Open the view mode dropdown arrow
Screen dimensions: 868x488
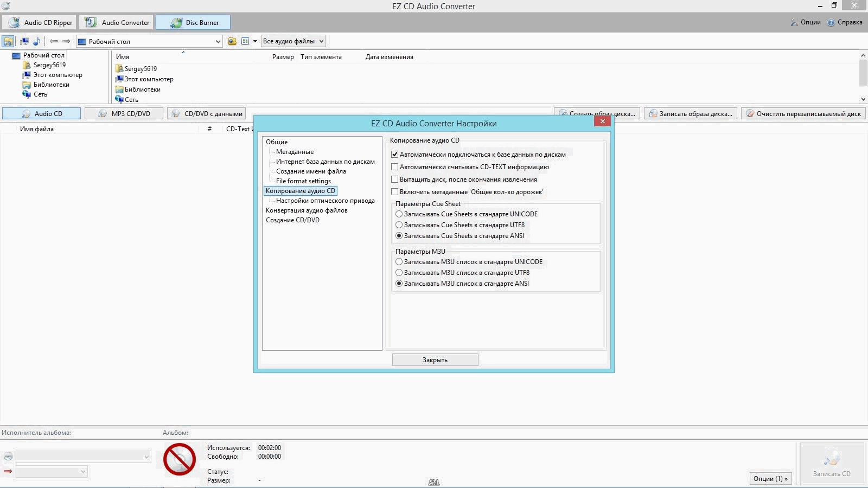pyautogui.click(x=255, y=41)
